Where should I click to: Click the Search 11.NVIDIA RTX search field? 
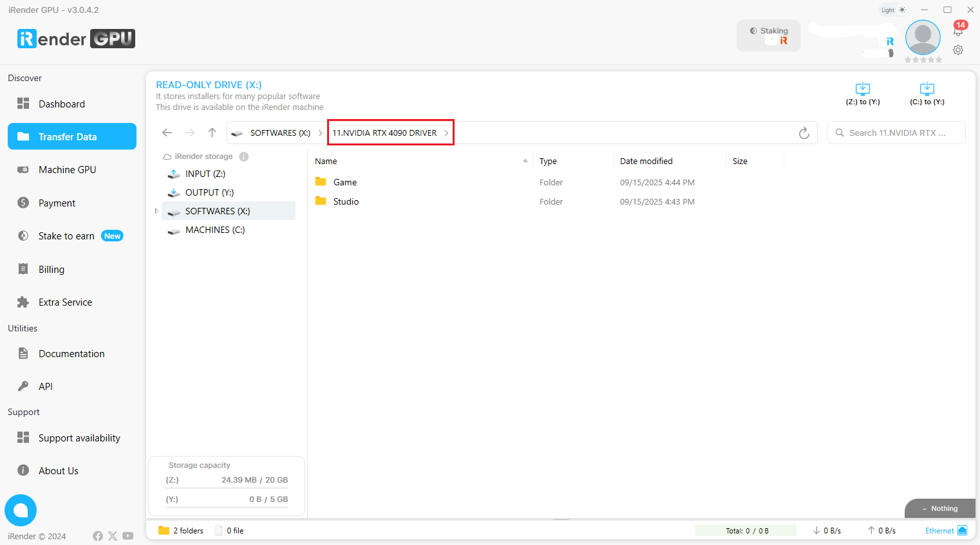pyautogui.click(x=896, y=133)
